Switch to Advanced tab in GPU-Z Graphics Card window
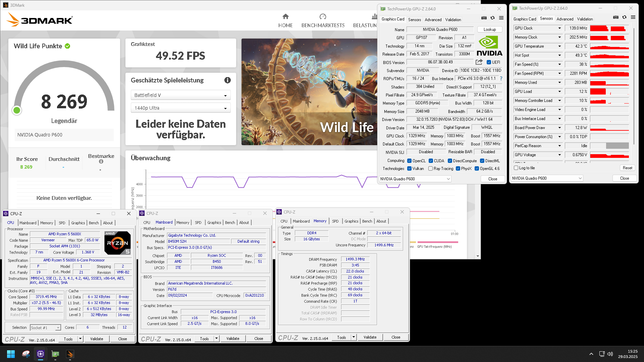 coord(433,20)
